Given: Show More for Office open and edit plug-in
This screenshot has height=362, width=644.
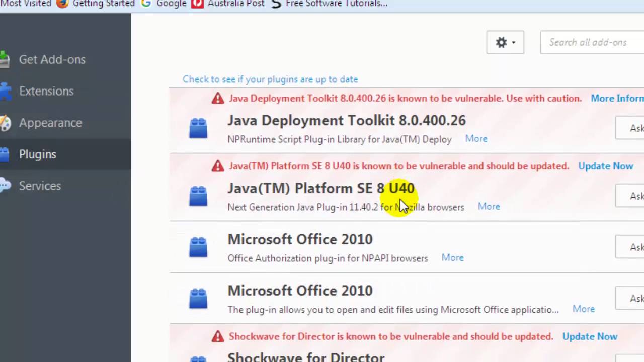Looking at the screenshot, I should (x=584, y=309).
